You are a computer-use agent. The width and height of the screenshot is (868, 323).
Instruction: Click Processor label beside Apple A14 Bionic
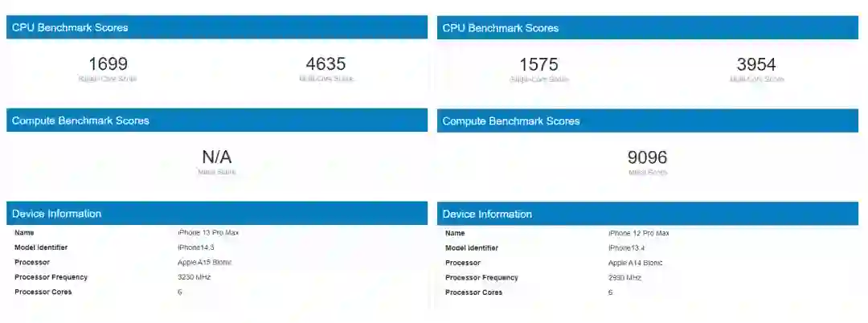click(463, 263)
